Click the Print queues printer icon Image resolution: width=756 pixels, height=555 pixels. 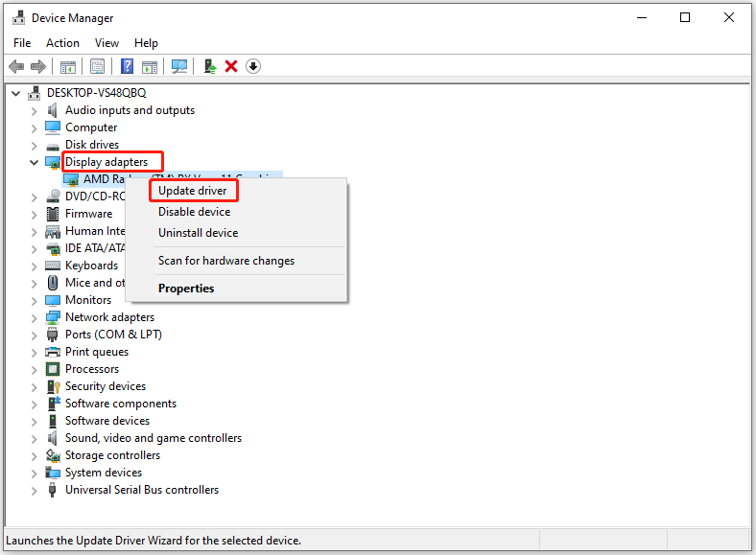(x=53, y=352)
